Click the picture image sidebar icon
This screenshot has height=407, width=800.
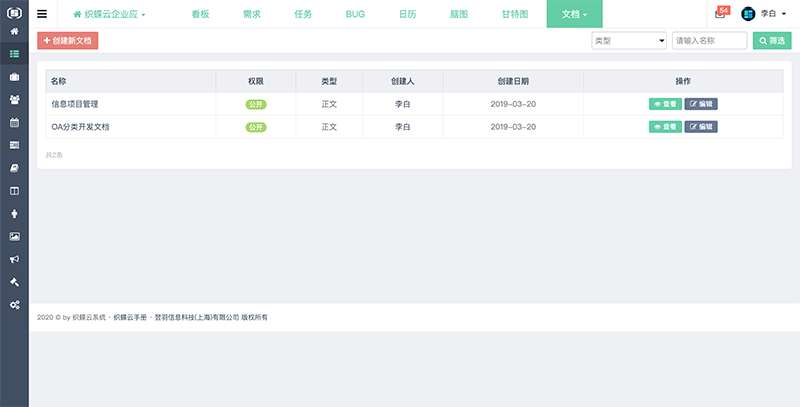coord(14,236)
